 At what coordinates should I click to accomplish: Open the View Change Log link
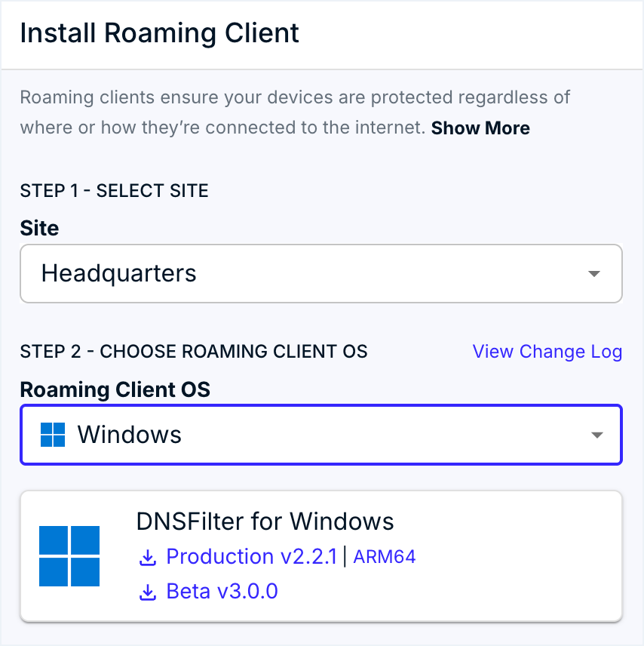tap(547, 352)
